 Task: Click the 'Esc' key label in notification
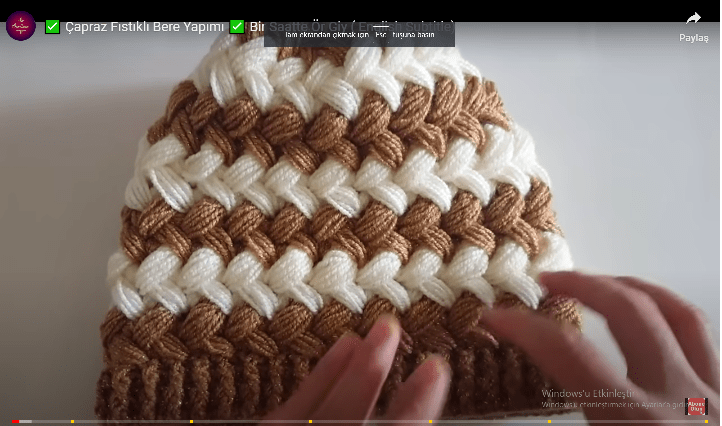(x=380, y=35)
